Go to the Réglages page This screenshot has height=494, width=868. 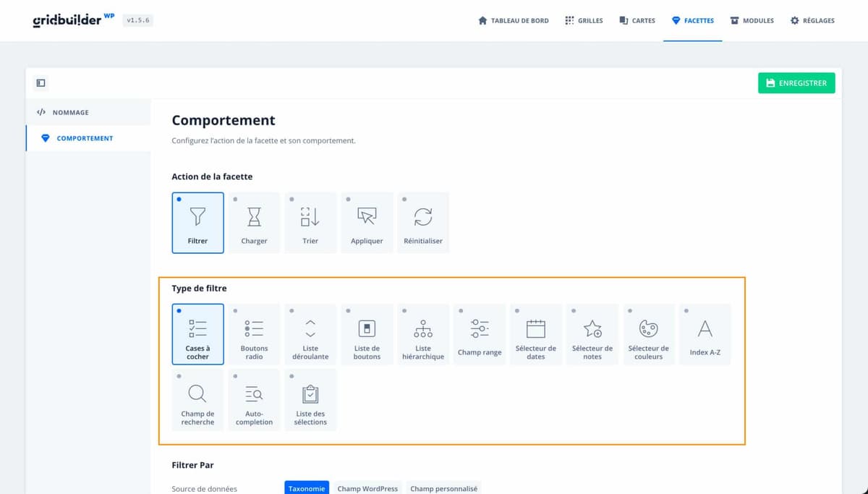(x=812, y=21)
